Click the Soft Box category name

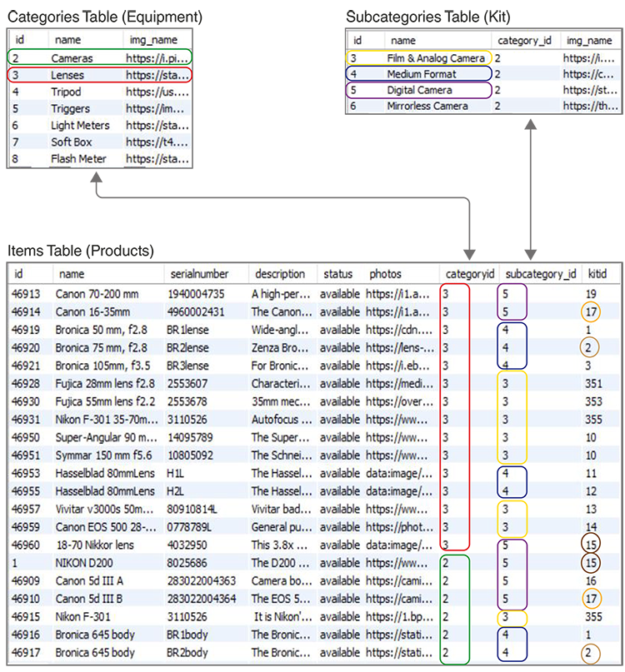(x=72, y=142)
